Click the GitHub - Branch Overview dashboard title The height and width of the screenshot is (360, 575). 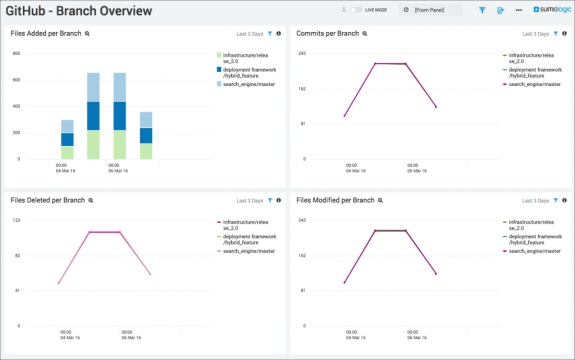79,11
